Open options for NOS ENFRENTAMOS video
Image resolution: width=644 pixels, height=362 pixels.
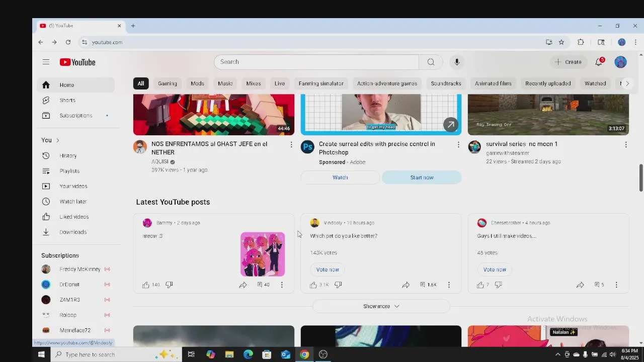[x=291, y=145]
